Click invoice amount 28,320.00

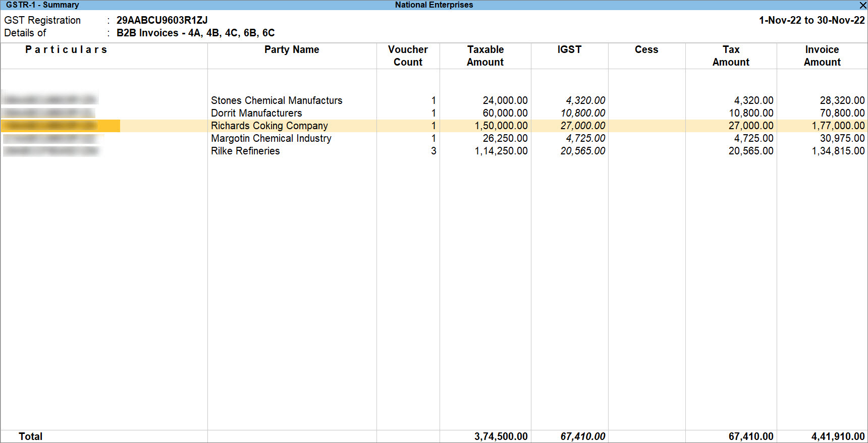point(842,100)
